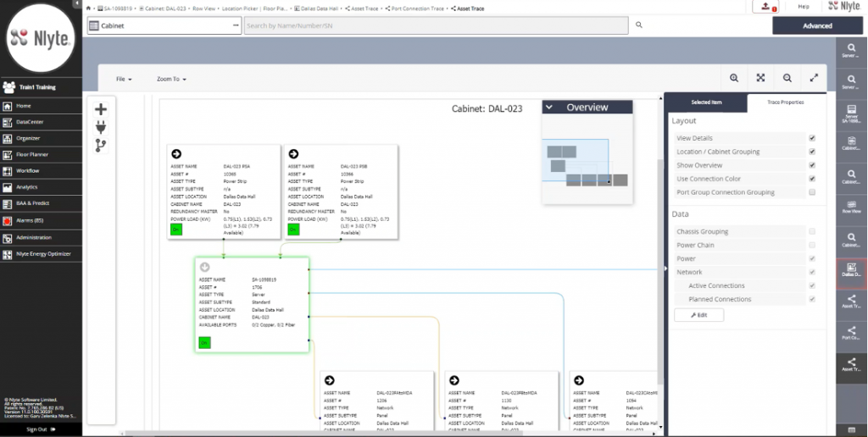The height and width of the screenshot is (437, 868).
Task: Toggle Location / Cabinet Grouping checkbox
Action: pyautogui.click(x=812, y=152)
